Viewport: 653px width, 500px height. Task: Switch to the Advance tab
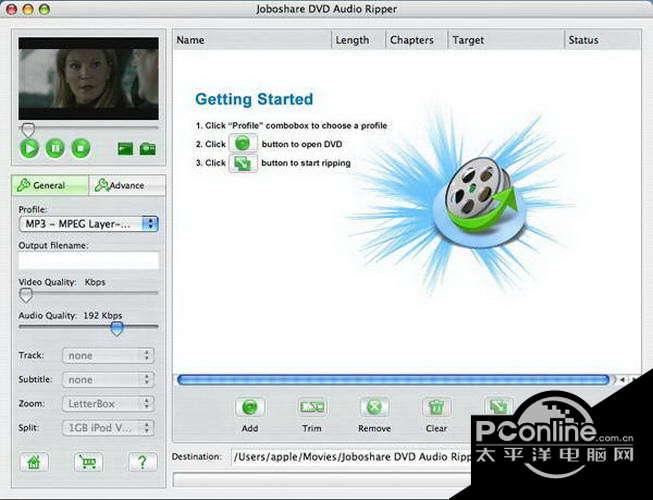pyautogui.click(x=127, y=185)
